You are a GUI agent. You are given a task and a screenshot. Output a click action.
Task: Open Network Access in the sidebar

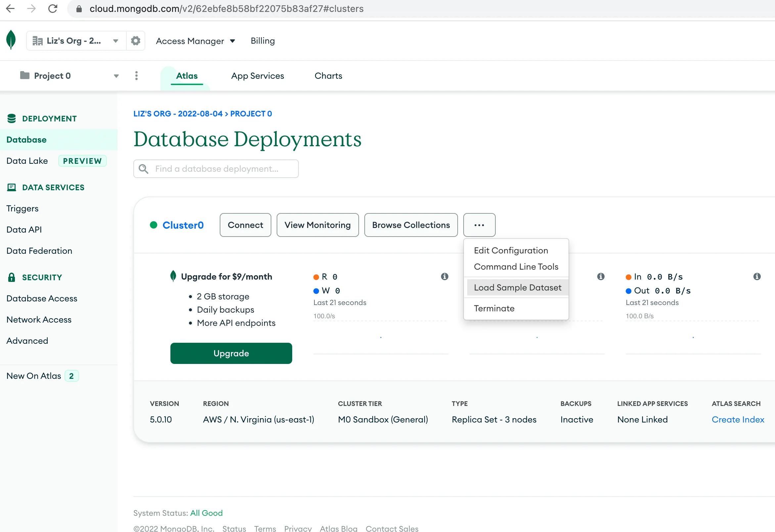pos(39,320)
